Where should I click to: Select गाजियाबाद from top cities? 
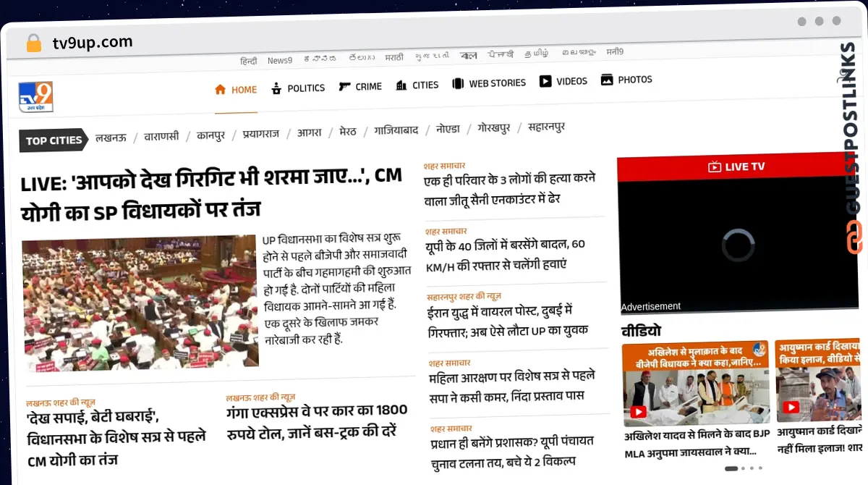point(396,131)
